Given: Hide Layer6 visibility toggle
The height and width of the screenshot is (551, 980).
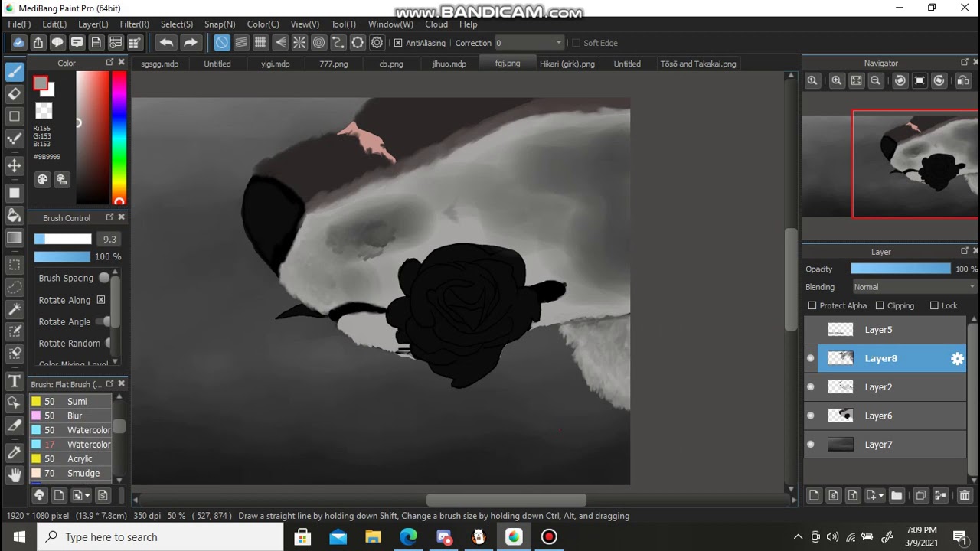Looking at the screenshot, I should point(811,416).
